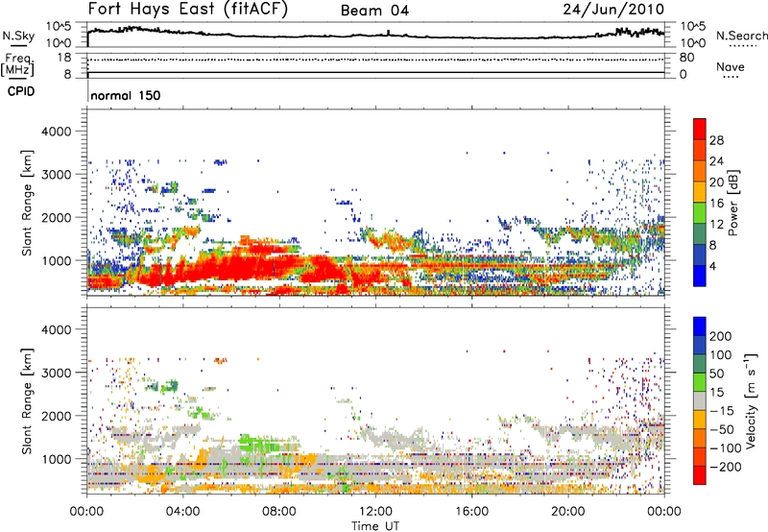Viewport: 768px width, 532px height.
Task: Click the '04:00' time tick label
Action: [x=182, y=512]
